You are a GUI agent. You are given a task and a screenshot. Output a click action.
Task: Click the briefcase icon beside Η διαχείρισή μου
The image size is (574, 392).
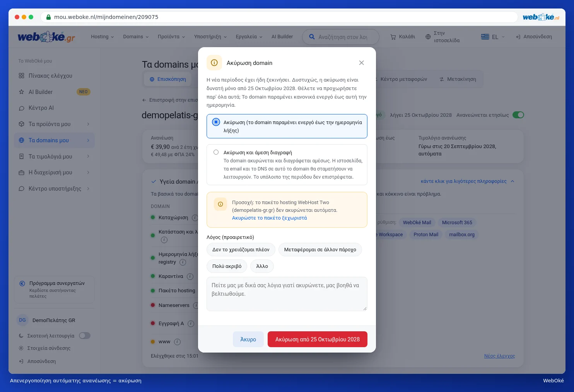pyautogui.click(x=22, y=172)
